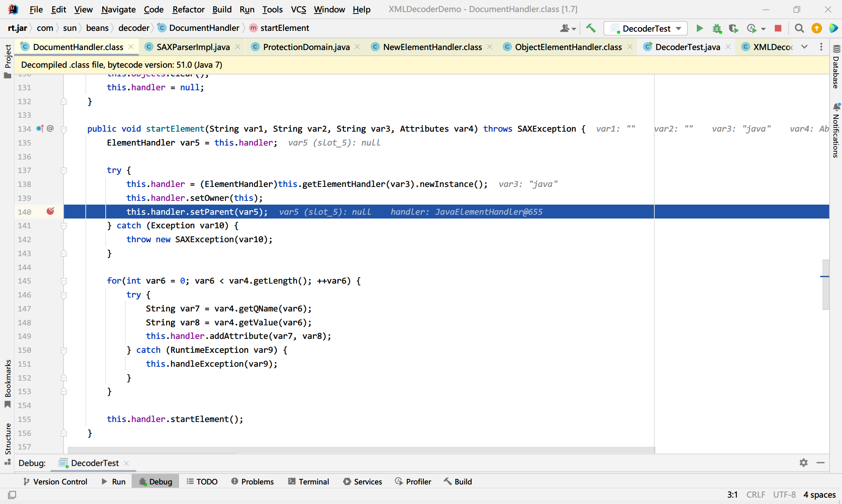Click the override marker at line 134
Image resolution: width=842 pixels, height=504 pixels.
point(40,129)
